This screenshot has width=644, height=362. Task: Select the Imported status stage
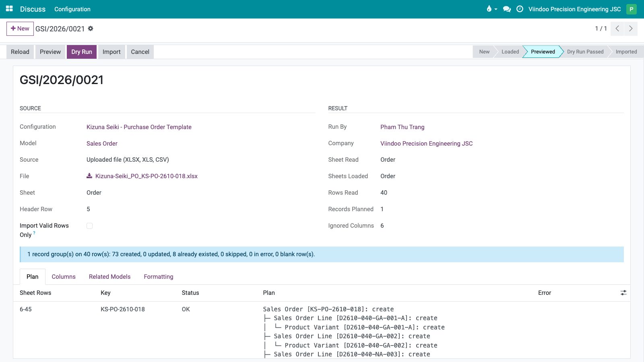[626, 52]
